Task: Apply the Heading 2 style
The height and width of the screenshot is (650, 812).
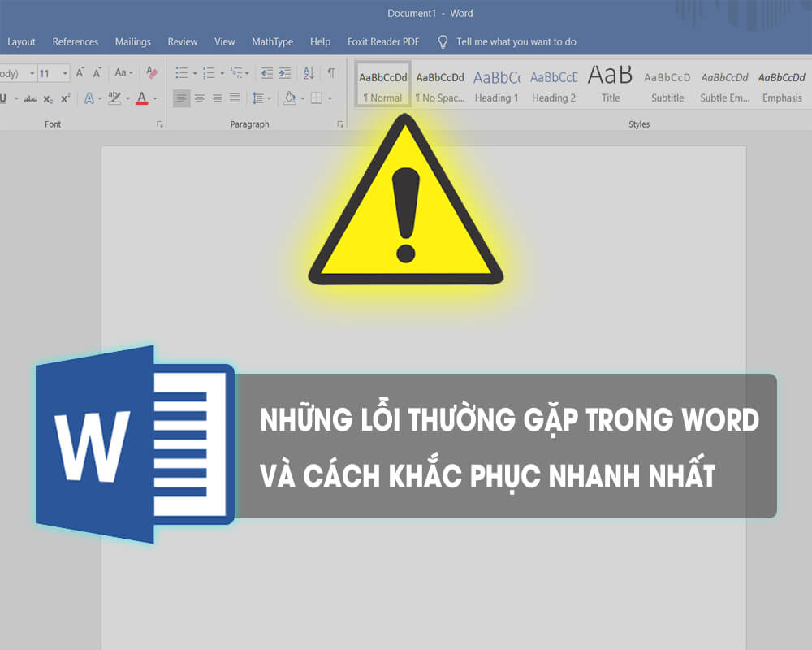Action: click(x=554, y=85)
